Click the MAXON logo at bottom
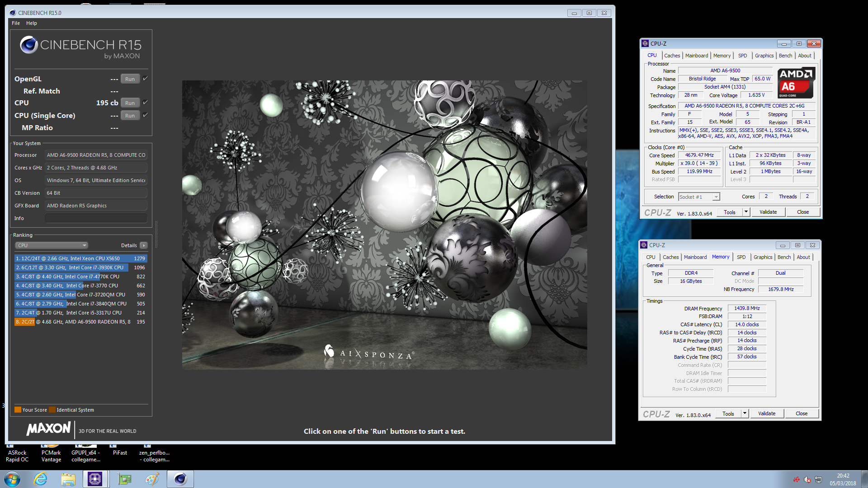Screen dimensions: 868x488 point(48,429)
